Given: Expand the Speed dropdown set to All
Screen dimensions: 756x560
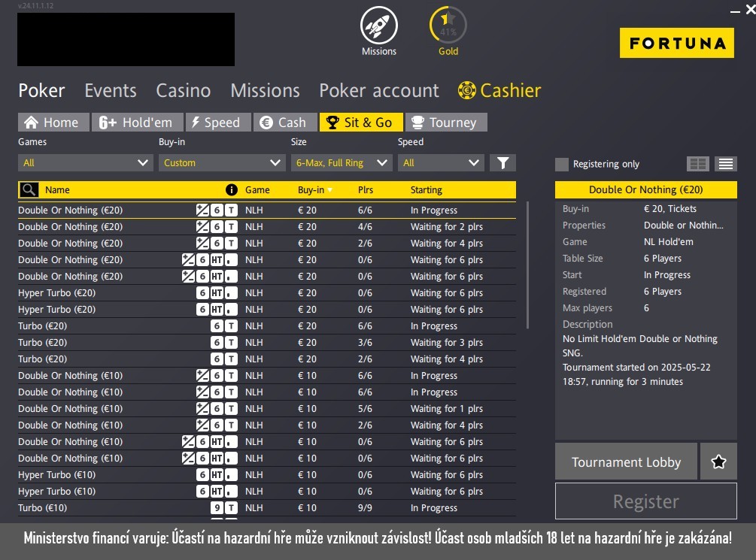Looking at the screenshot, I should [x=441, y=163].
